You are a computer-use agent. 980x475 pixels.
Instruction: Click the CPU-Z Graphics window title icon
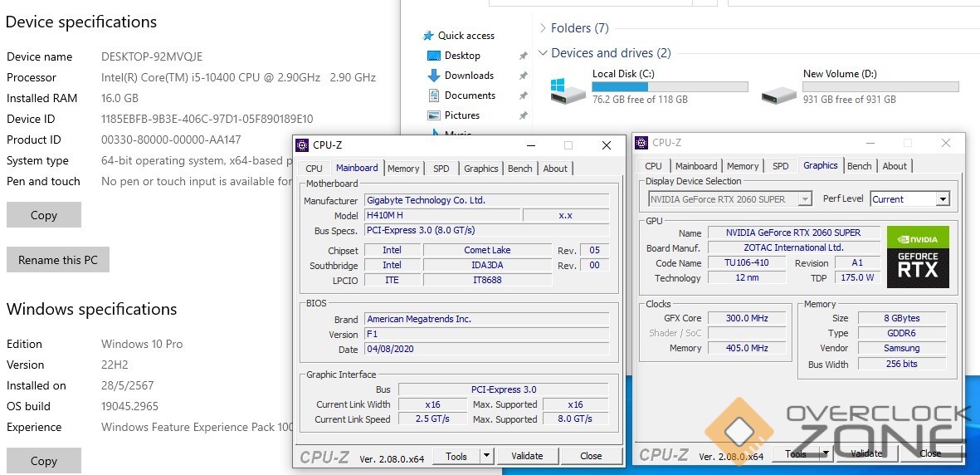[642, 143]
